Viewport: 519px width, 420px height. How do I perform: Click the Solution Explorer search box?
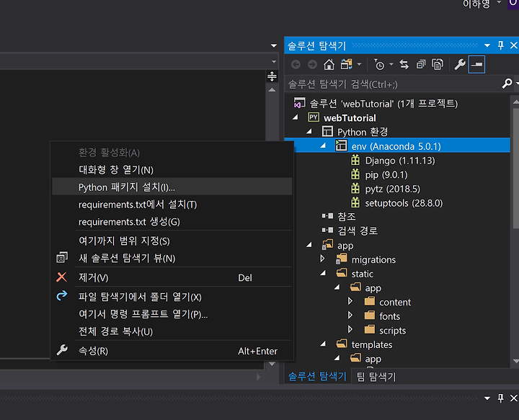pos(394,84)
